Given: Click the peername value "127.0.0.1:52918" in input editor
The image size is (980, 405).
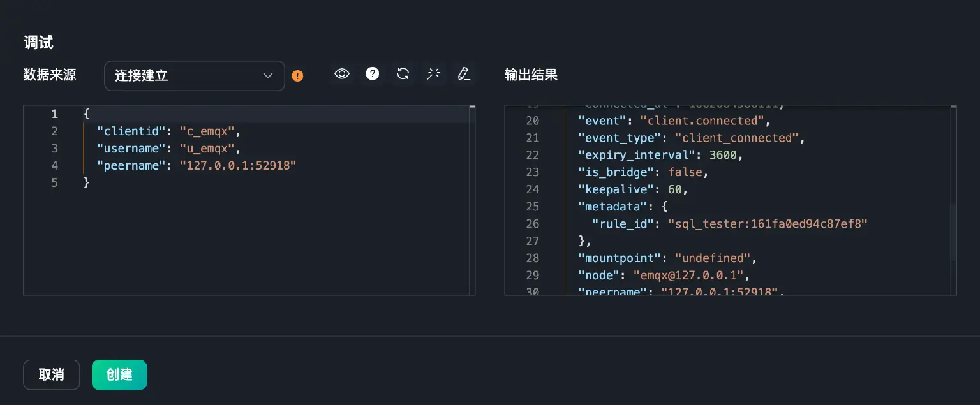Looking at the screenshot, I should tap(238, 166).
